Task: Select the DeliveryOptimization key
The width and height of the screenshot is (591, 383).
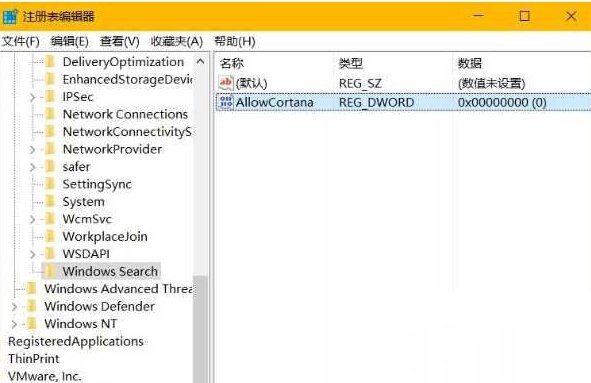Action: tap(123, 62)
